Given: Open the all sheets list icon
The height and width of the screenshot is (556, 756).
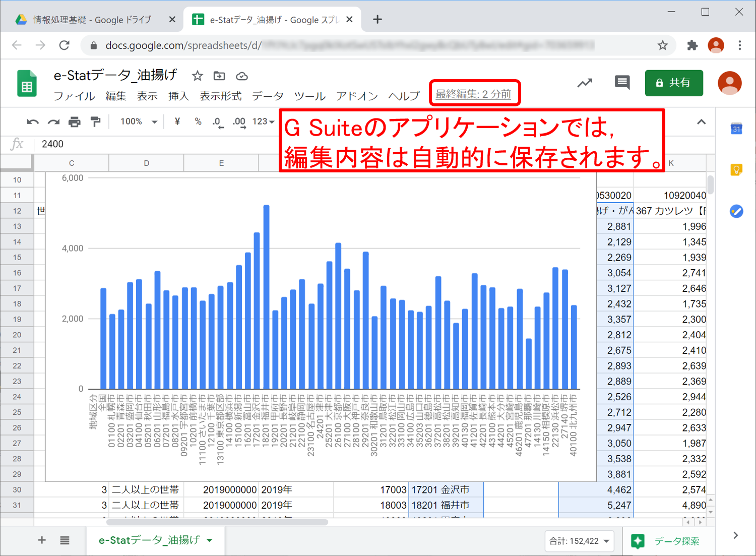Looking at the screenshot, I should (65, 540).
